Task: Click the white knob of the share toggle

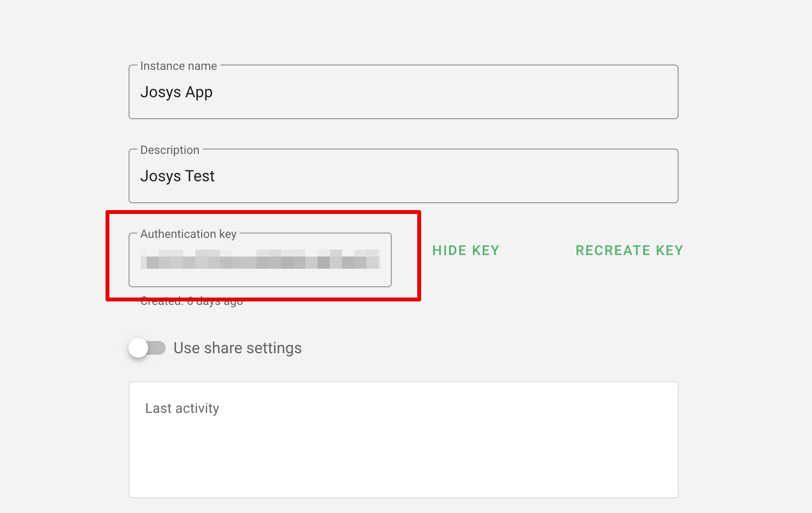Action: pyautogui.click(x=138, y=348)
